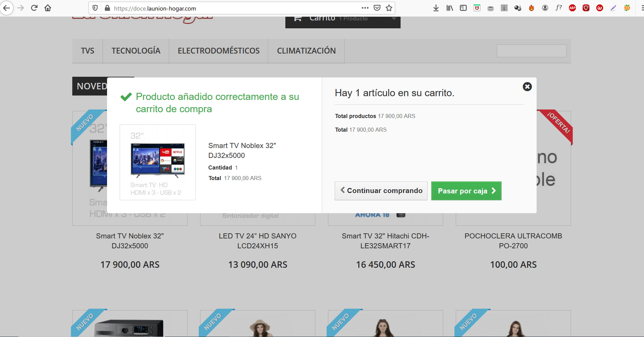
Task: Open tracking protection shield icon
Action: (95, 8)
